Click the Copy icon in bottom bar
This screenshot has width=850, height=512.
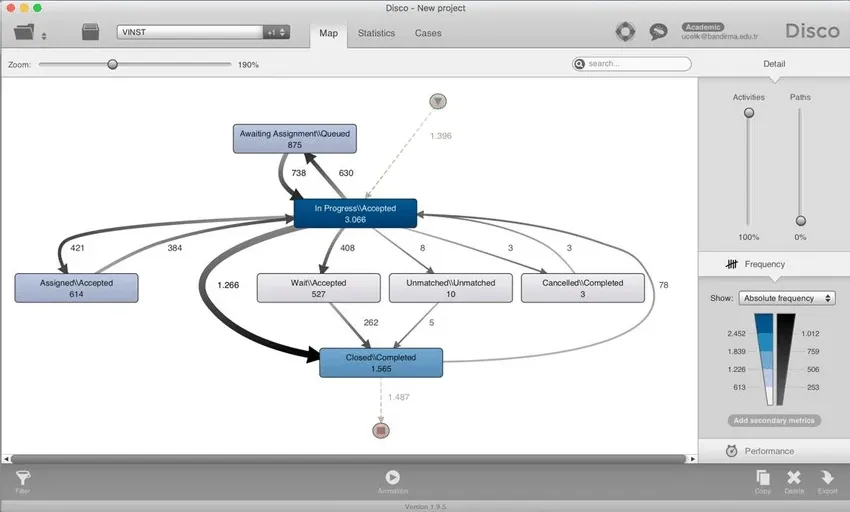pyautogui.click(x=763, y=479)
